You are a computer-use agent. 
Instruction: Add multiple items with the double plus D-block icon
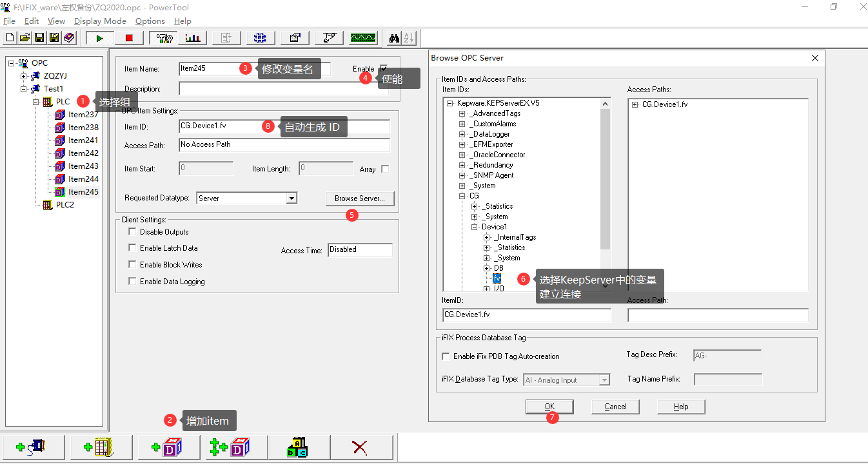point(235,447)
